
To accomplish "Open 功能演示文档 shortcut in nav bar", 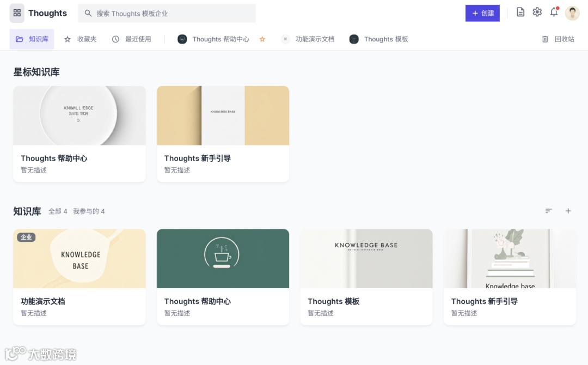I will click(308, 39).
